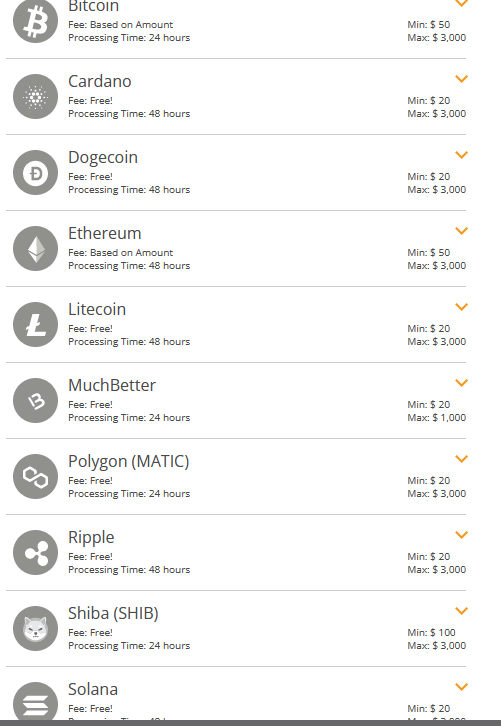Image resolution: width=501 pixels, height=726 pixels.
Task: Choose the Dogecoin circle icon
Action: tap(35, 173)
